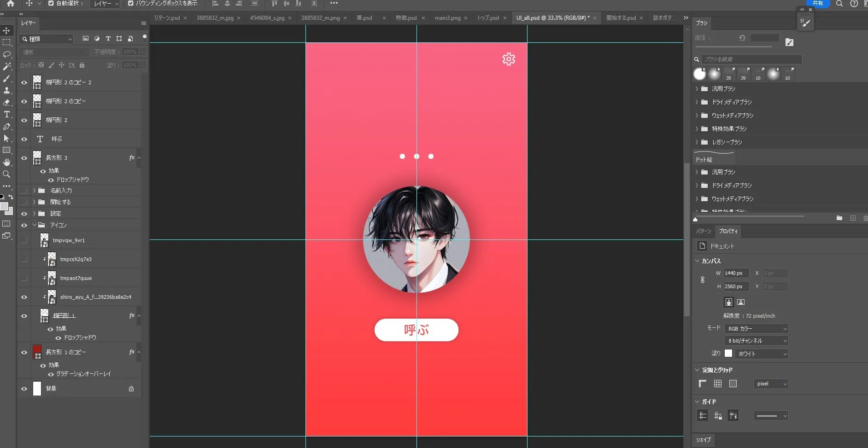This screenshot has height=448, width=868.
Task: Click the 塗り white color swatch
Action: [728, 353]
